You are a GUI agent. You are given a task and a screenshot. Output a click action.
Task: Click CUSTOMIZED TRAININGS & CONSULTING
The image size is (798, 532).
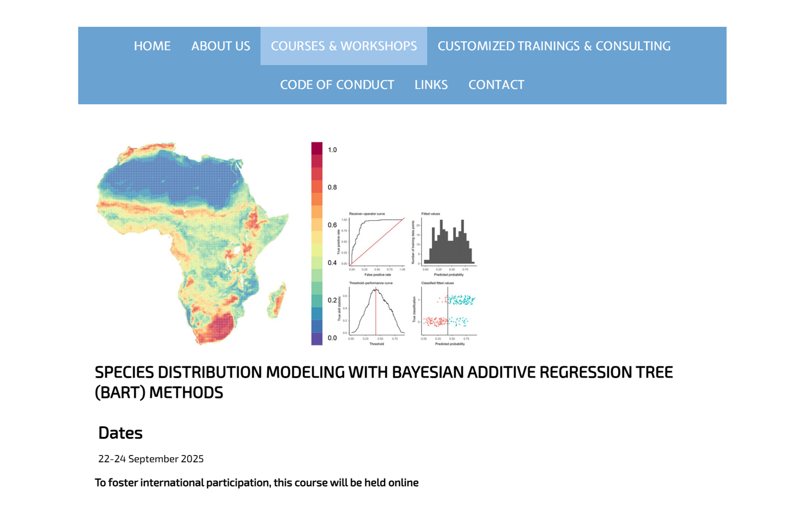coord(554,46)
